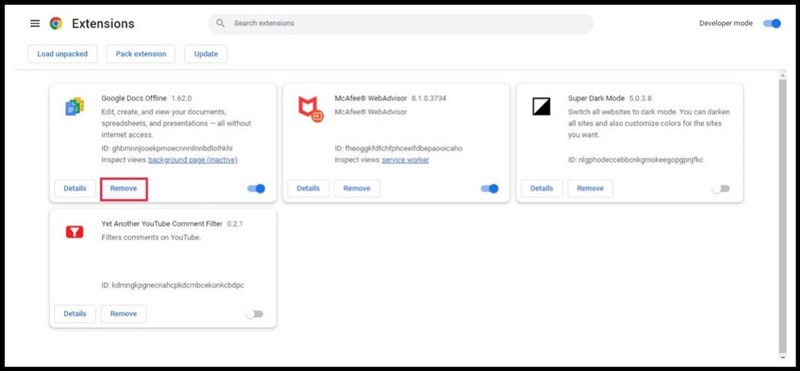800x371 pixels.
Task: Remove Google Docs Offline extension
Action: [124, 188]
